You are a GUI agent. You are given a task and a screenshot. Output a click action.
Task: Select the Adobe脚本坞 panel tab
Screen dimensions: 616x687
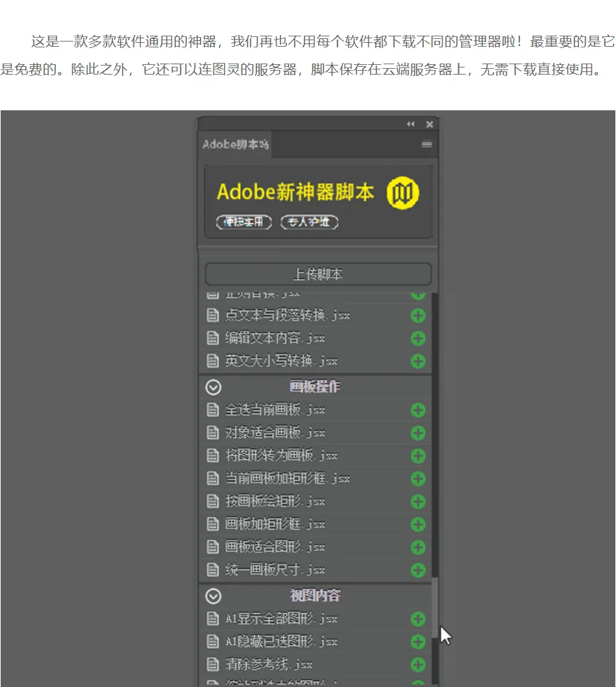pos(236,145)
